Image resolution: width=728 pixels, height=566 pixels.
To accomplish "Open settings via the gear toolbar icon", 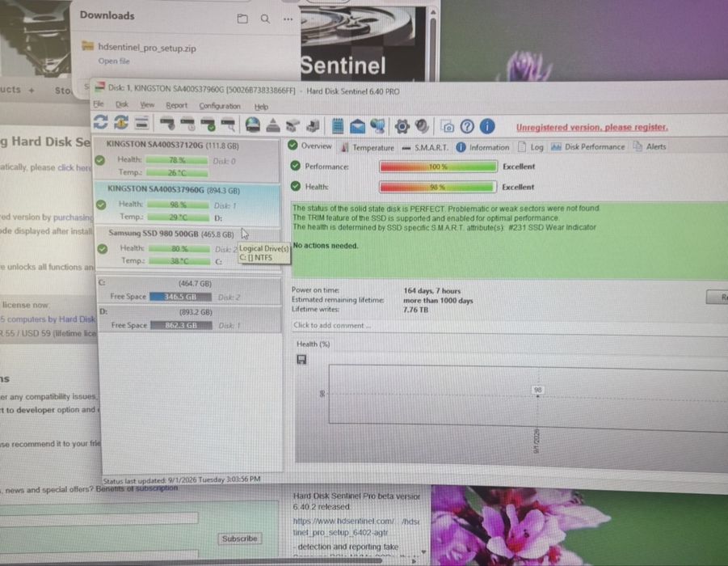I will coord(402,126).
